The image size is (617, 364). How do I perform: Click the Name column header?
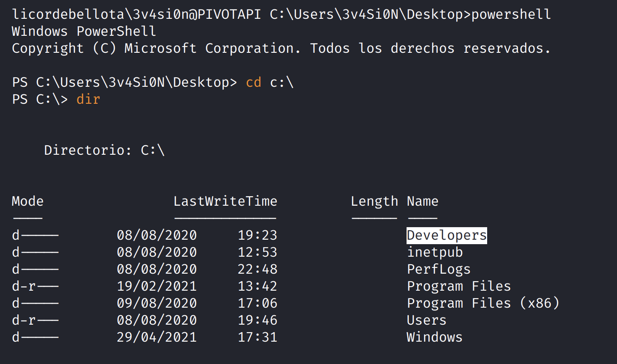pyautogui.click(x=422, y=201)
